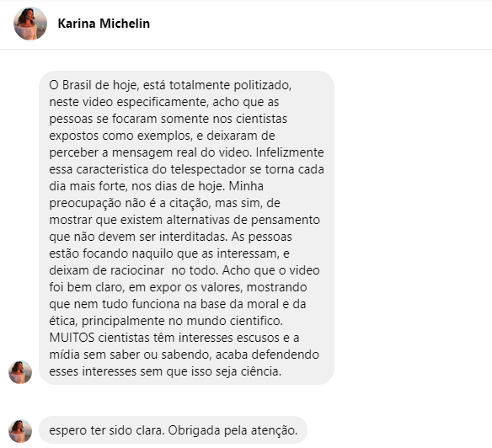Viewport: 492px width, 448px height.
Task: Click the phrase 'deixam de raciocinar'
Action: coord(107,270)
